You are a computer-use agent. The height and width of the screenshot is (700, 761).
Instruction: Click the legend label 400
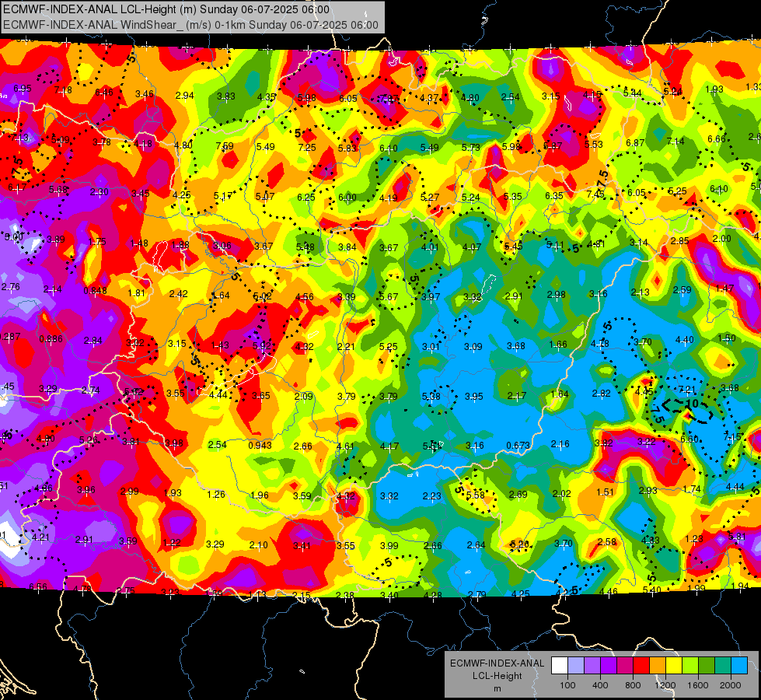[600, 685]
